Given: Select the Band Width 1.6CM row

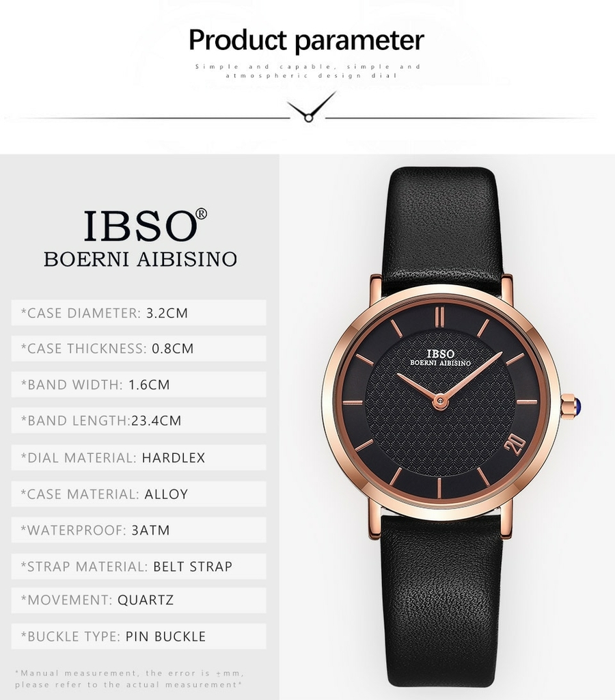Looking at the screenshot, I should [139, 384].
